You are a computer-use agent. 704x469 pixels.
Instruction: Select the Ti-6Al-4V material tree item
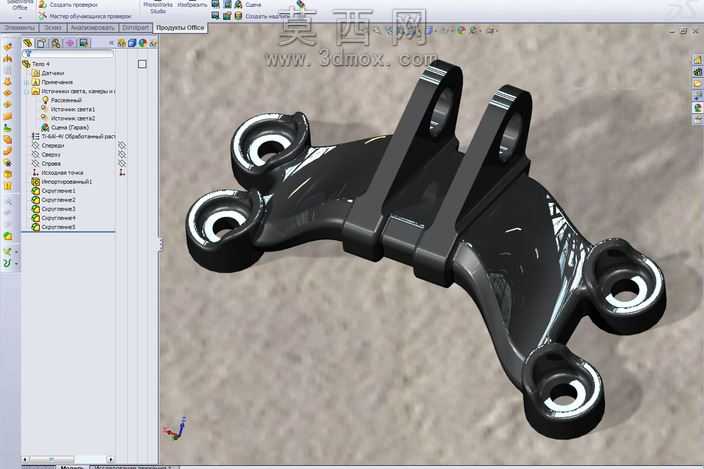tap(79, 136)
